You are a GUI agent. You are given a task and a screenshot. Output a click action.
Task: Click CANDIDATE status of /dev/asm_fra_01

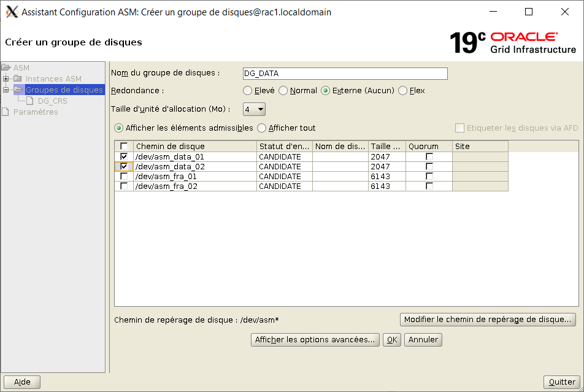(284, 176)
